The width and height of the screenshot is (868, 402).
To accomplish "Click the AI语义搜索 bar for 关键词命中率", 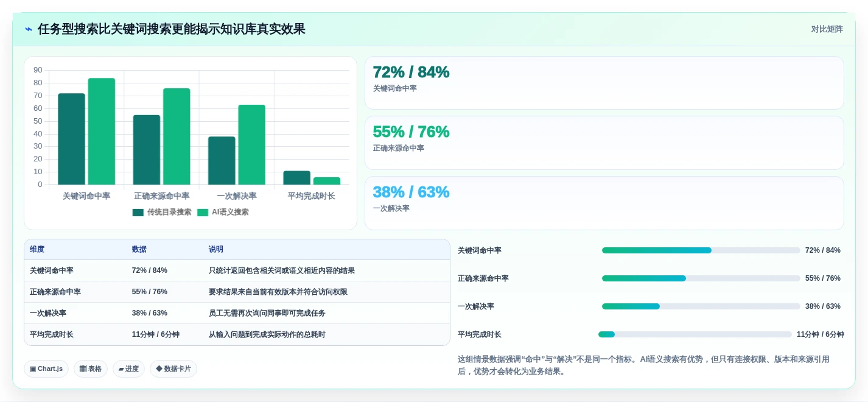I will pos(102,131).
